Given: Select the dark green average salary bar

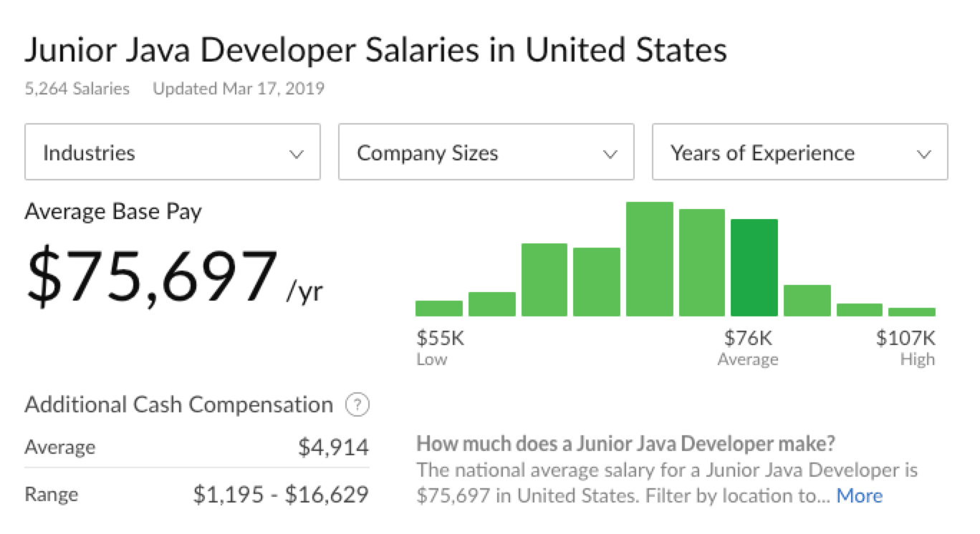Looking at the screenshot, I should tap(754, 268).
